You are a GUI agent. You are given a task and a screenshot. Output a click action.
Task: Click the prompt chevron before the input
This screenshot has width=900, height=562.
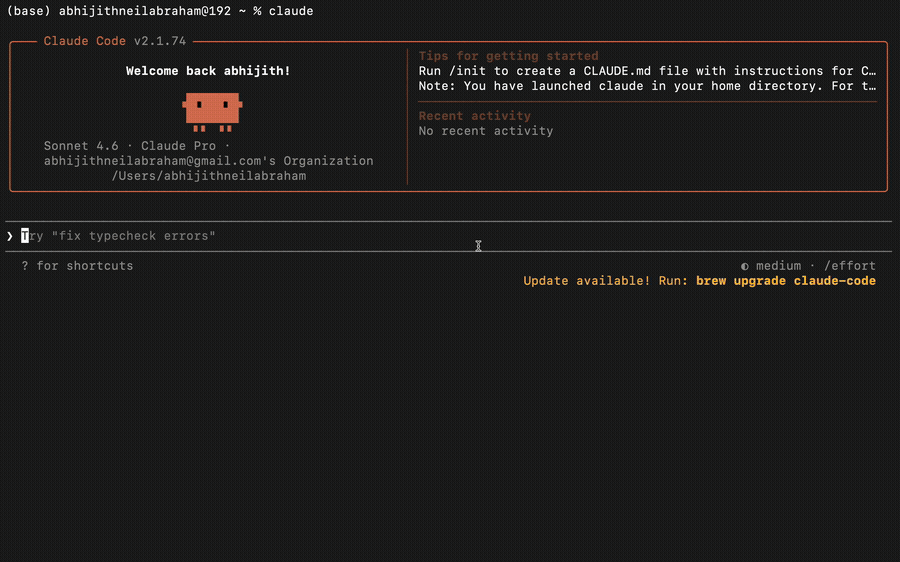pos(10,236)
